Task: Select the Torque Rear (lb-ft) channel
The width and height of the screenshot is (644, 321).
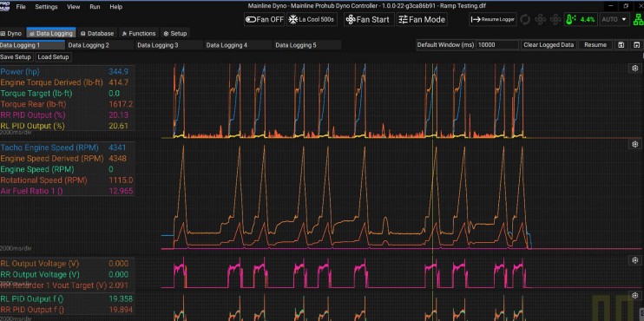Action: pyautogui.click(x=33, y=104)
